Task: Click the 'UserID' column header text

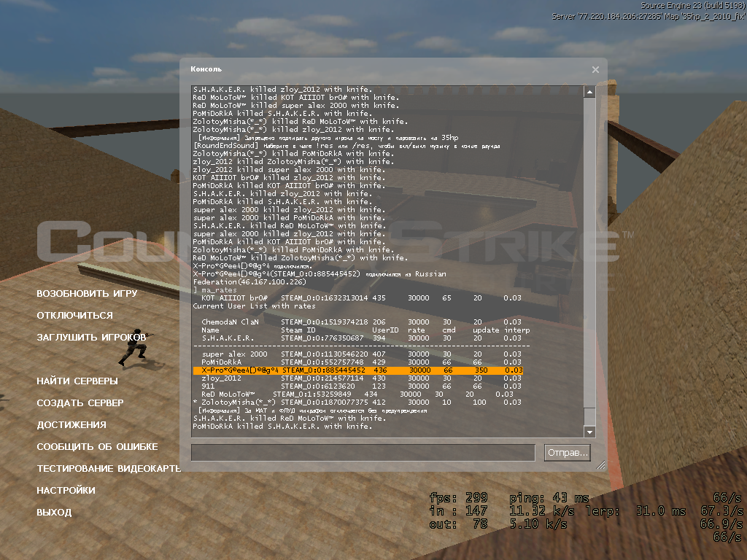Action: click(385, 330)
